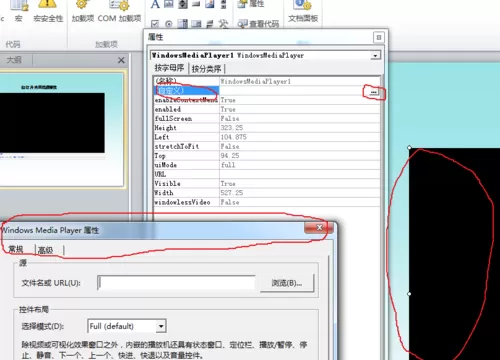Select the stretchToFit property row
Image resolution: width=500 pixels, height=360 pixels.
point(266,146)
